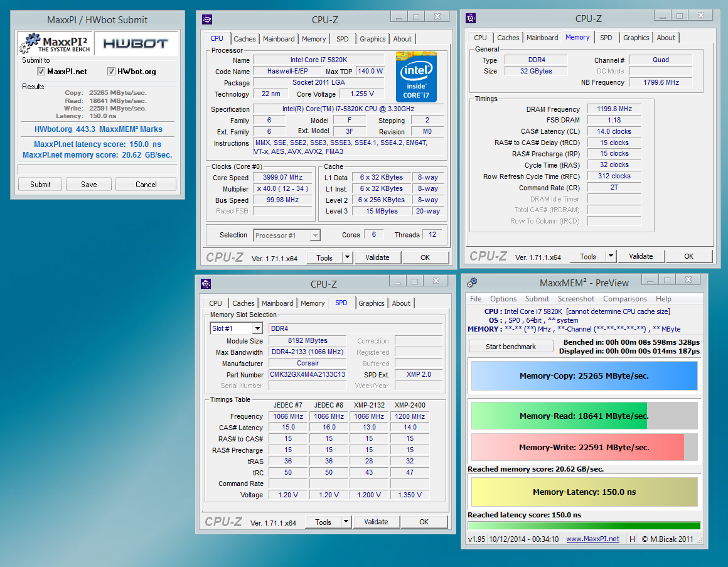Click Cancel in the HWbot Submit dialog
This screenshot has width=728, height=567.
146,185
